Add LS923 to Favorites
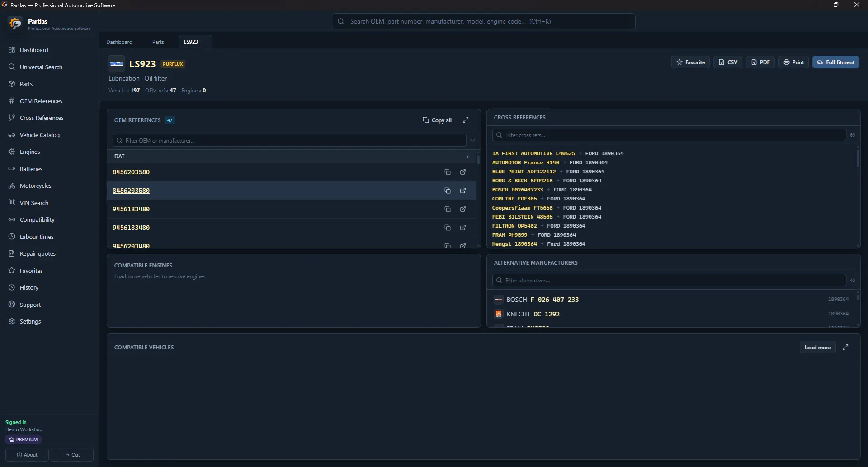This screenshot has width=868, height=467. click(690, 62)
